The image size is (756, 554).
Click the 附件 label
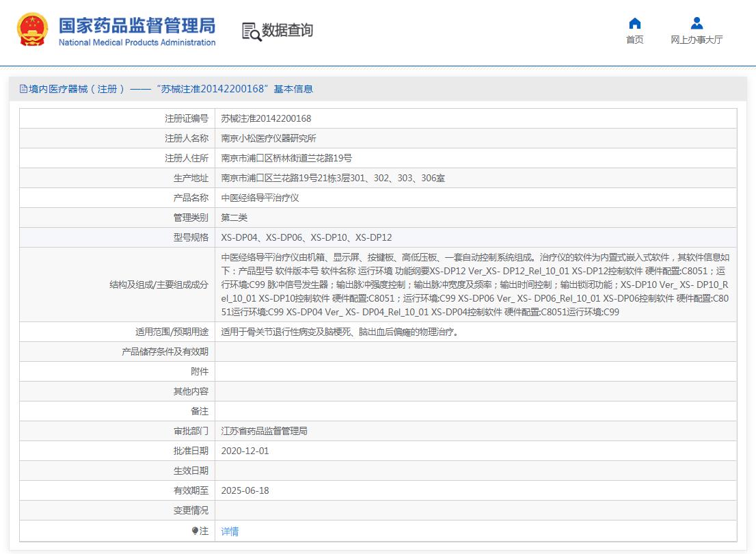click(x=200, y=371)
